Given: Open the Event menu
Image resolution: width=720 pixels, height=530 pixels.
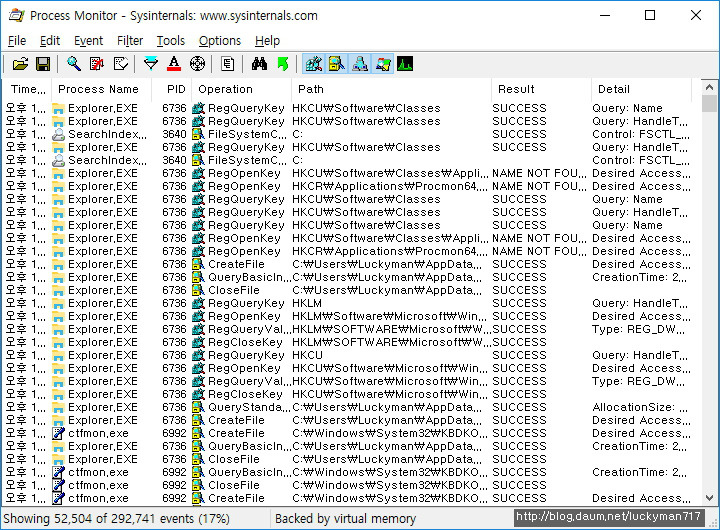Looking at the screenshot, I should [x=88, y=41].
